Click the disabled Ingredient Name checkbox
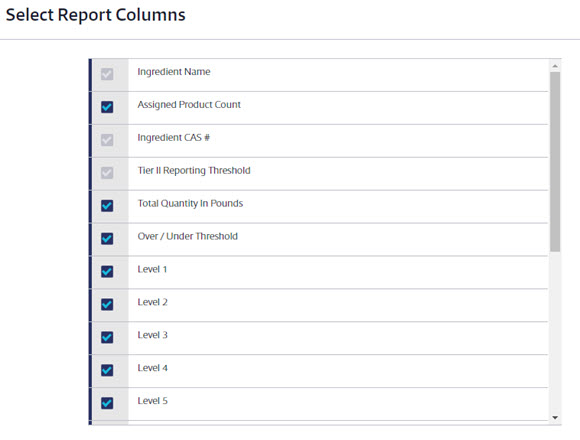Image resolution: width=580 pixels, height=440 pixels. point(107,74)
